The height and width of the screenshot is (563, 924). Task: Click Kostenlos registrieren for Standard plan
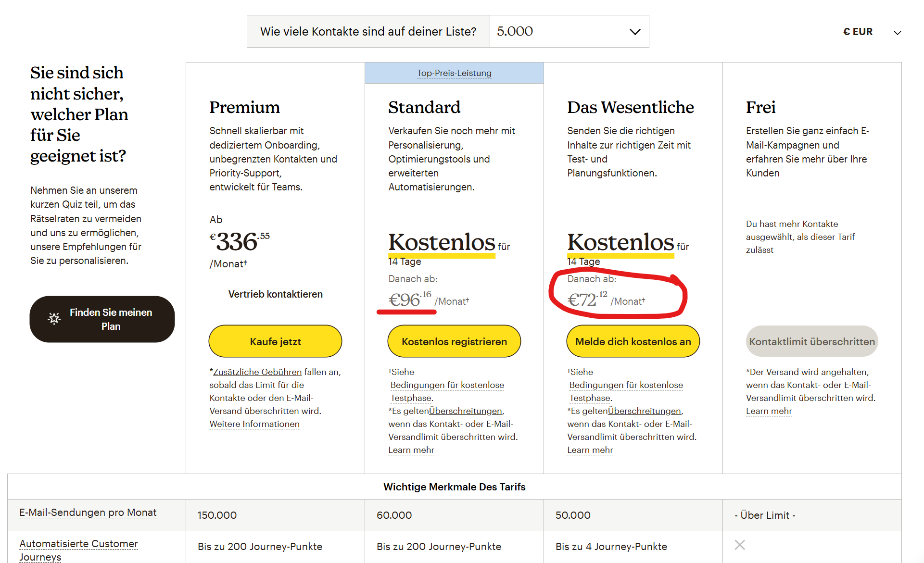click(454, 341)
